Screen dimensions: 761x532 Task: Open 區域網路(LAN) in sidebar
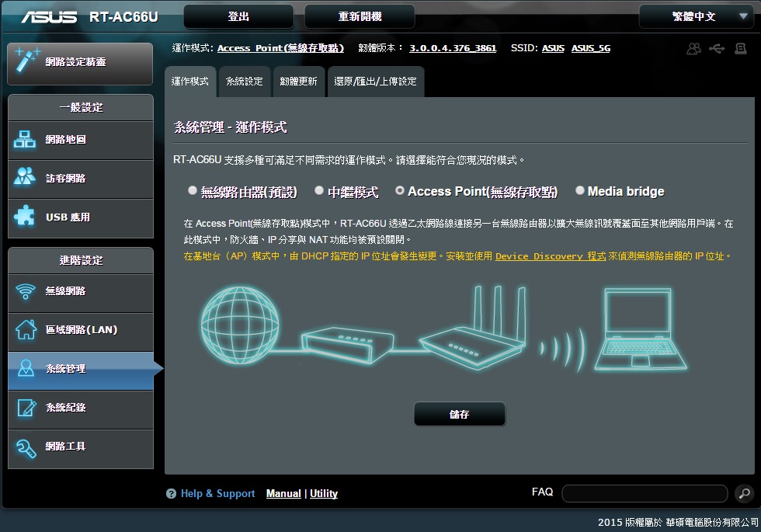(x=81, y=332)
